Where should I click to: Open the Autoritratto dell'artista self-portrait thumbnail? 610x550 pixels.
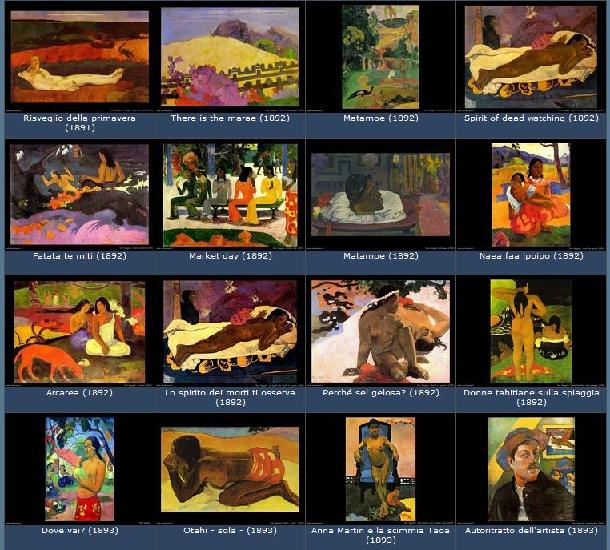pyautogui.click(x=531, y=469)
